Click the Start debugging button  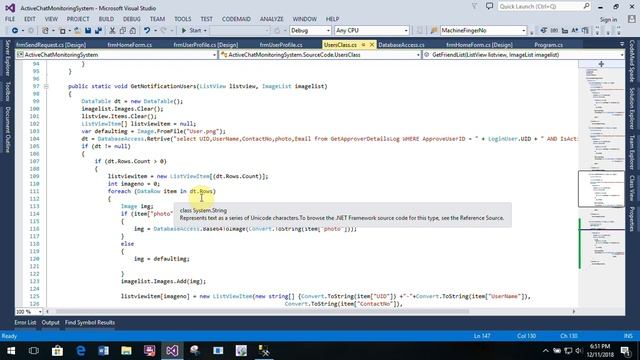click(192, 31)
